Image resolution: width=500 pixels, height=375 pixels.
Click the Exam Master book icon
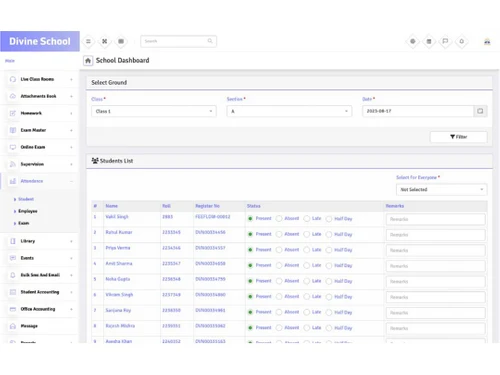click(13, 130)
